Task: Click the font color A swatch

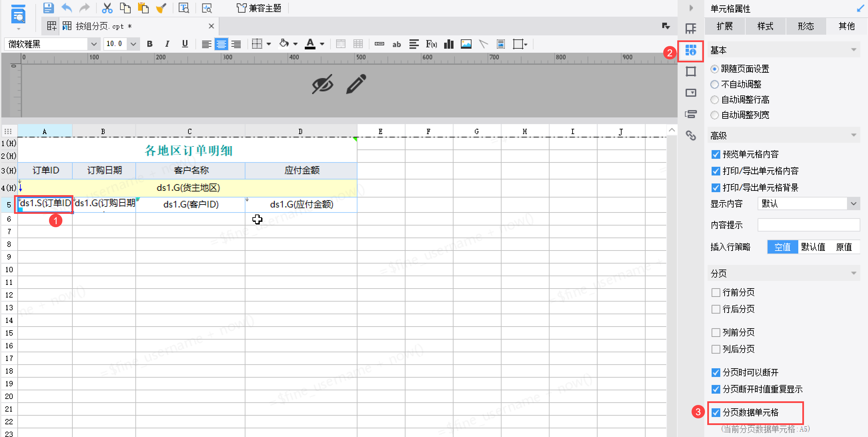Action: click(310, 44)
